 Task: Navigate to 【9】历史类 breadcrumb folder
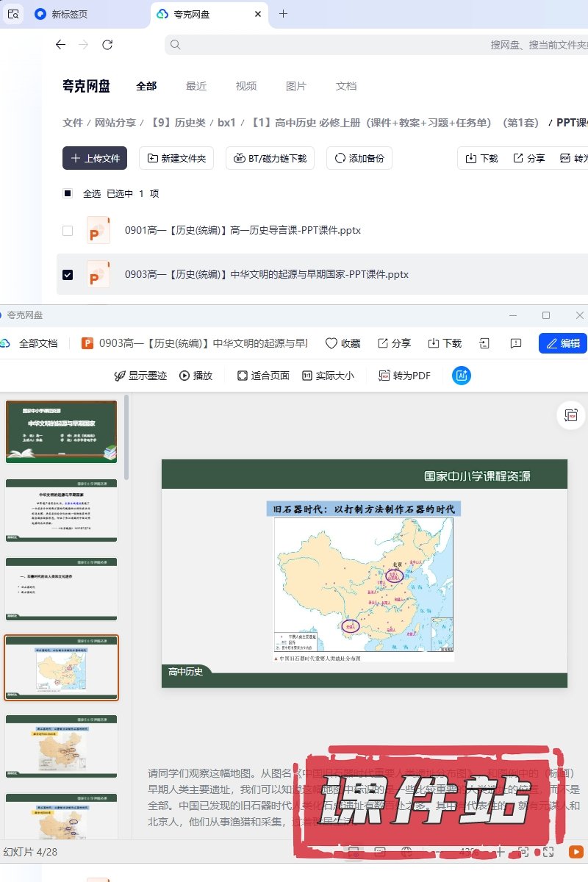point(178,123)
